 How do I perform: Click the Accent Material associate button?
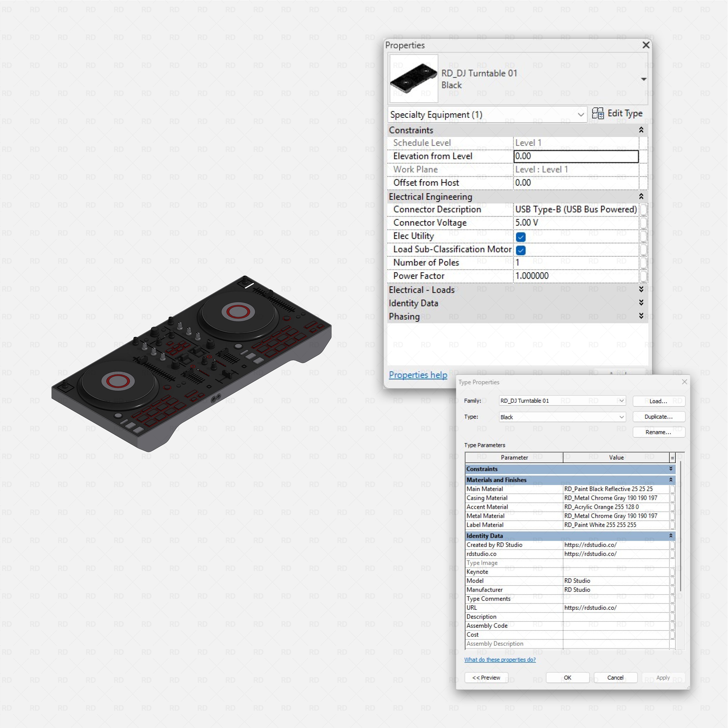click(x=672, y=507)
